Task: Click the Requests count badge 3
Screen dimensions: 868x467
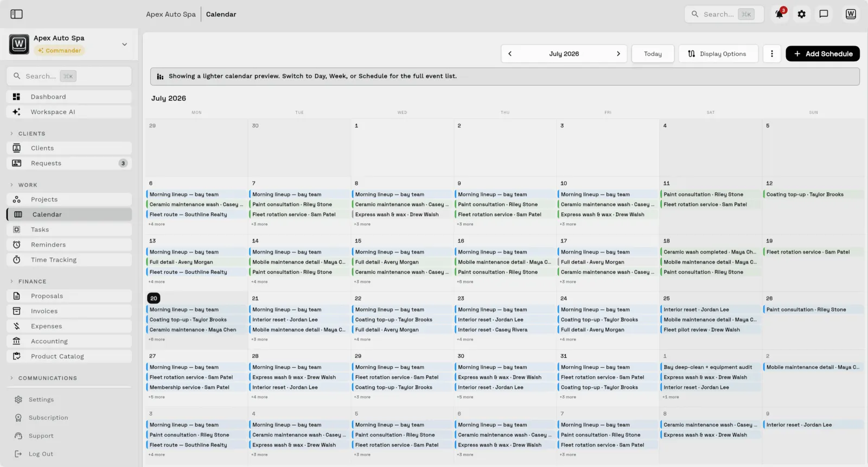Action: click(123, 163)
